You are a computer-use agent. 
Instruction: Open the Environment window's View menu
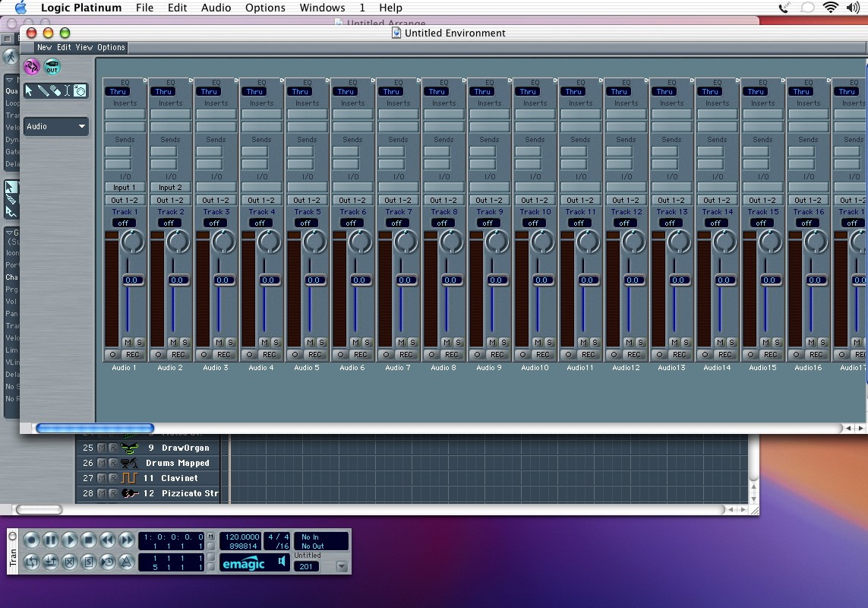pyautogui.click(x=84, y=47)
